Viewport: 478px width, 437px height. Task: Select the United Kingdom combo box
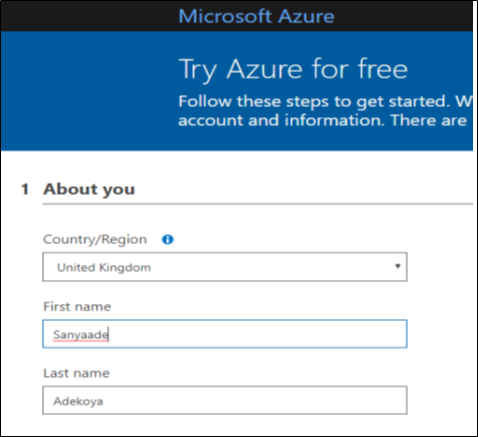point(225,267)
